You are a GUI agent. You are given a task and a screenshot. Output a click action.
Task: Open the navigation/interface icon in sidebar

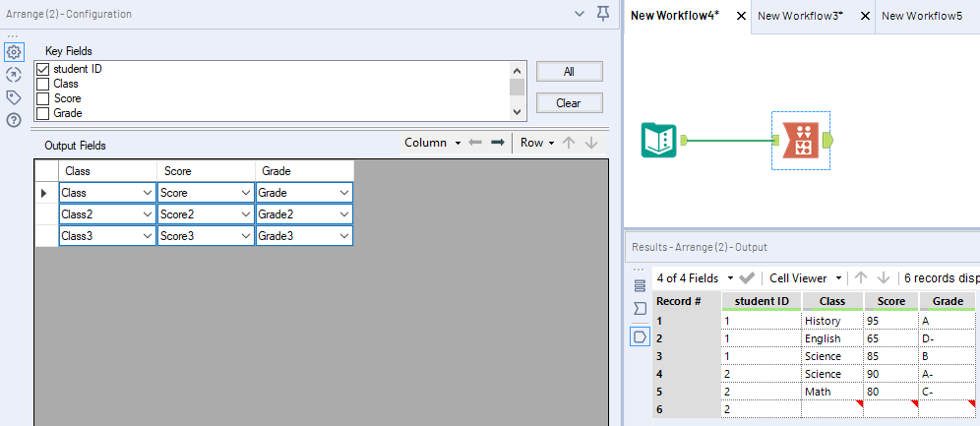point(14,75)
